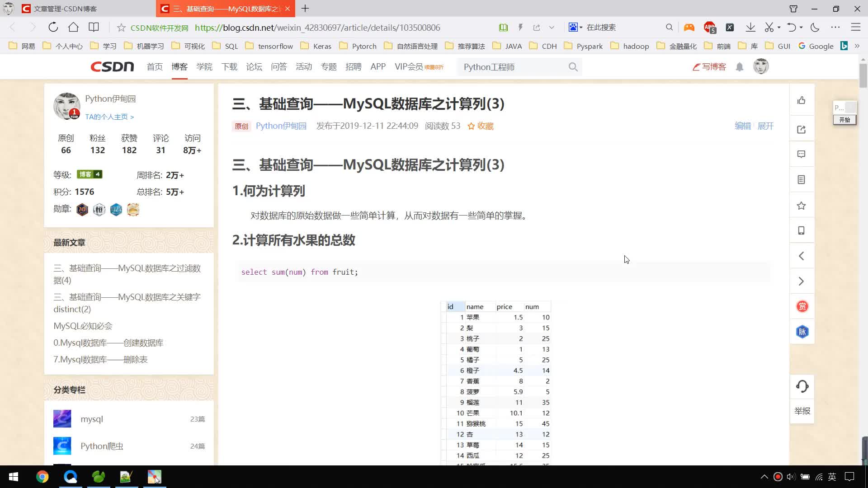This screenshot has width=868, height=488.
Task: Expand article with 展开 link
Action: coord(765,126)
